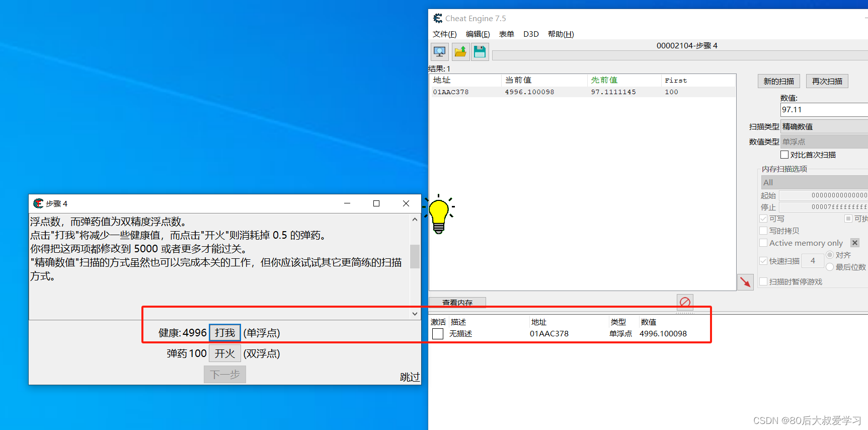Toggle pause game while scanning checkbox

[763, 281]
